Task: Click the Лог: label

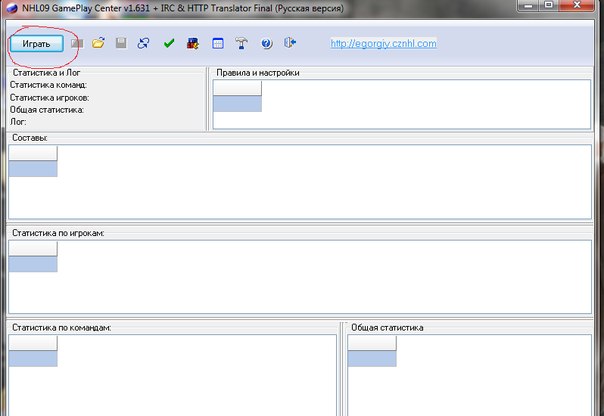Action: point(18,122)
